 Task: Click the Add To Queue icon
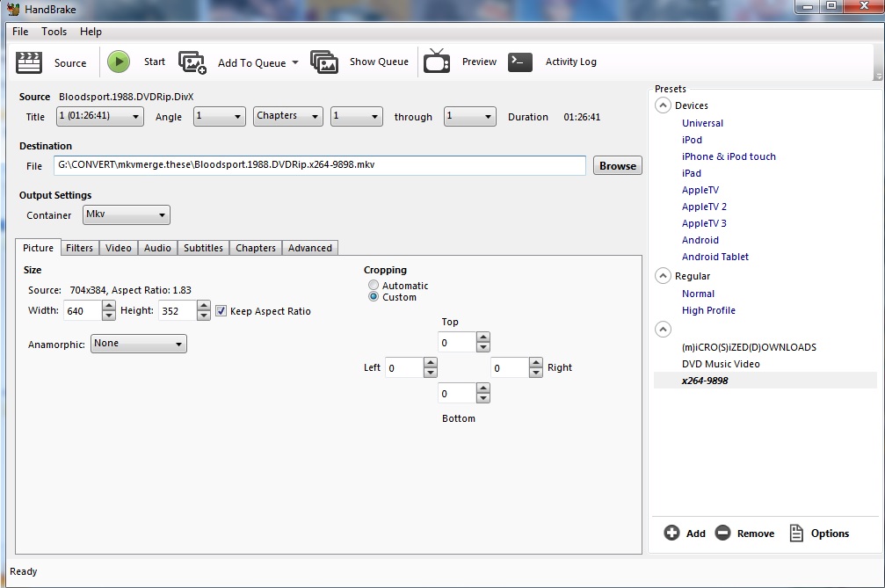pyautogui.click(x=192, y=62)
